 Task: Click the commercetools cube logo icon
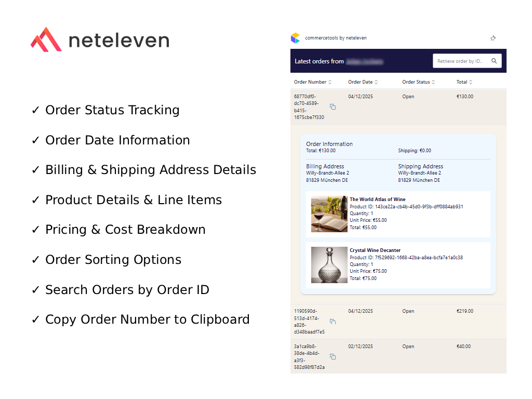point(295,37)
